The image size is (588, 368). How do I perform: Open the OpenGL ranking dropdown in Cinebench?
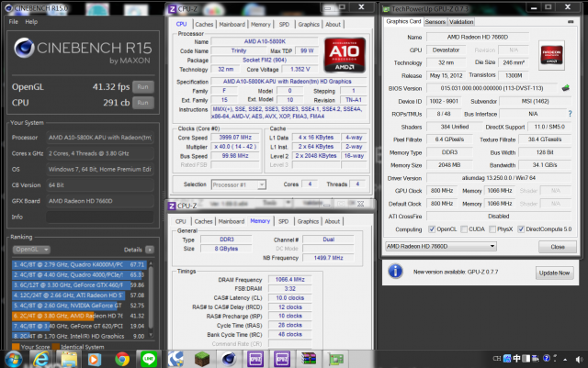click(31, 250)
